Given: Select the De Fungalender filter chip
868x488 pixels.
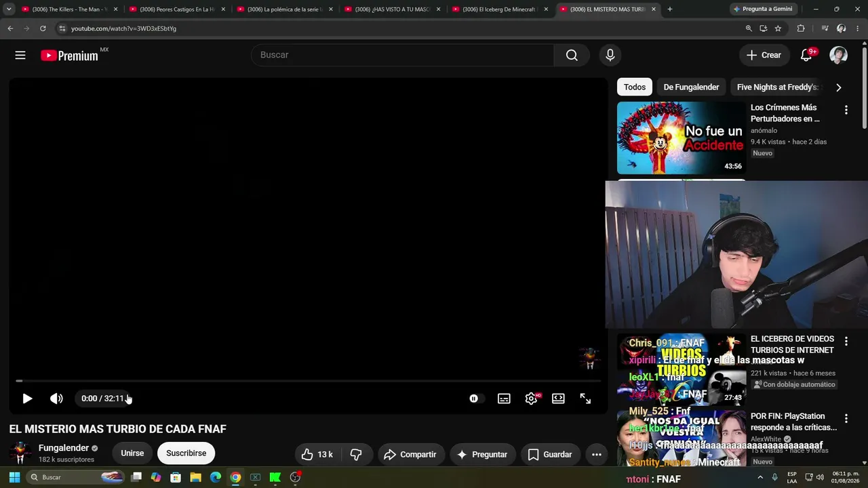Looking at the screenshot, I should (x=691, y=87).
